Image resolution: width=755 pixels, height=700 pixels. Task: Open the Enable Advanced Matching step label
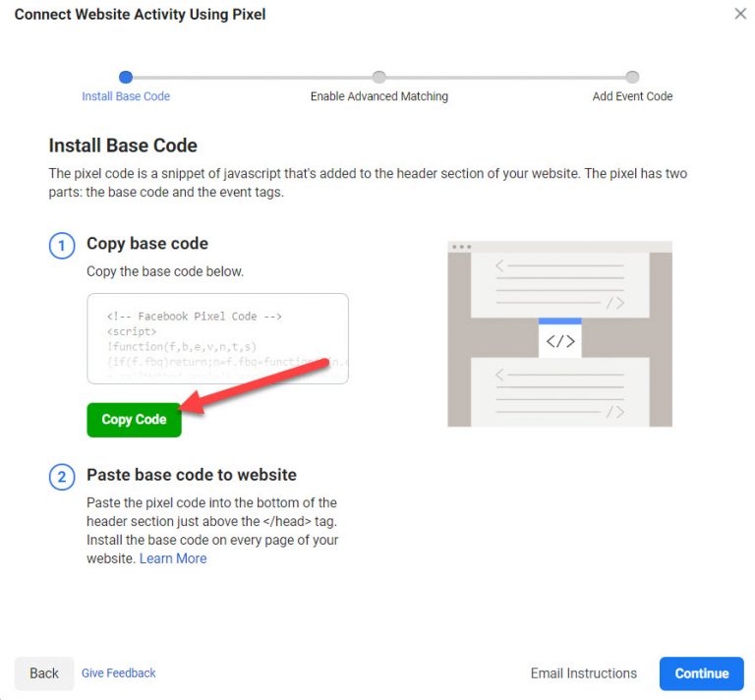[379, 96]
